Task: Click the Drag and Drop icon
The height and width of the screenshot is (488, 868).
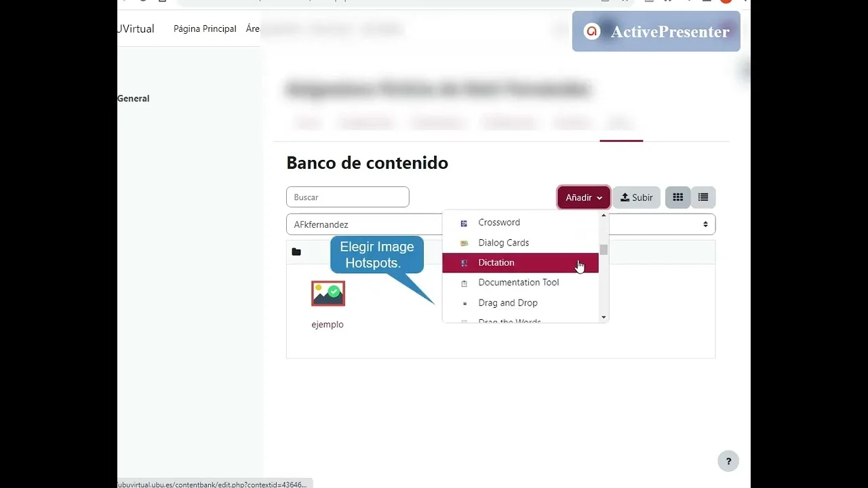Action: tap(464, 304)
